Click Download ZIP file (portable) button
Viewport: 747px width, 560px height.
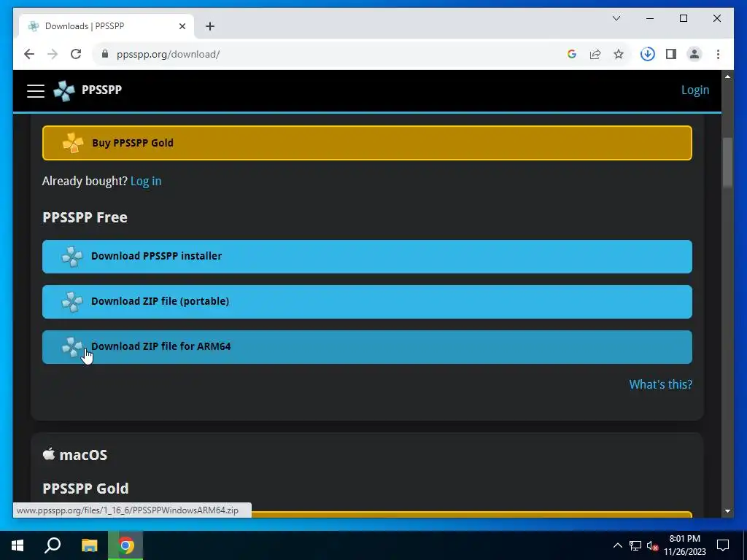coord(367,302)
